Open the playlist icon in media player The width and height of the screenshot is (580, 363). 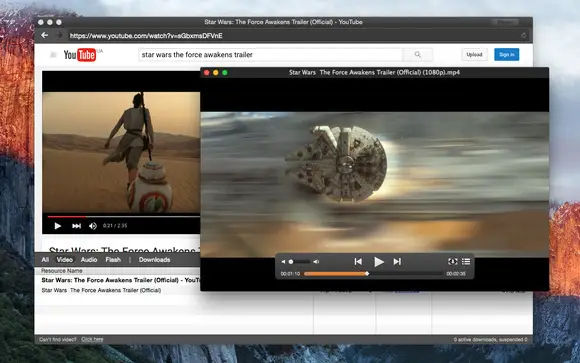tap(466, 262)
